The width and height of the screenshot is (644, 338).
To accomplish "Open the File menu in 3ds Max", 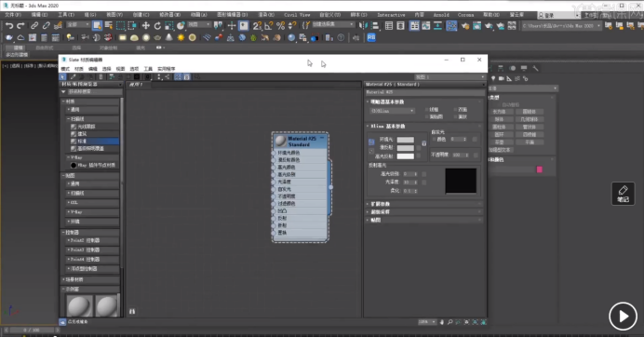I will (x=13, y=15).
